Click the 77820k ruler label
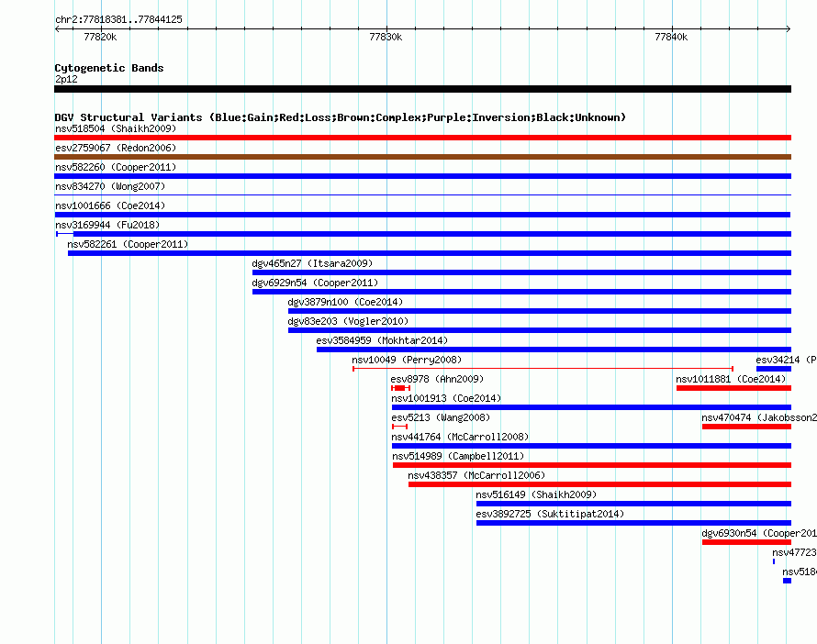817x644 pixels. 100,37
